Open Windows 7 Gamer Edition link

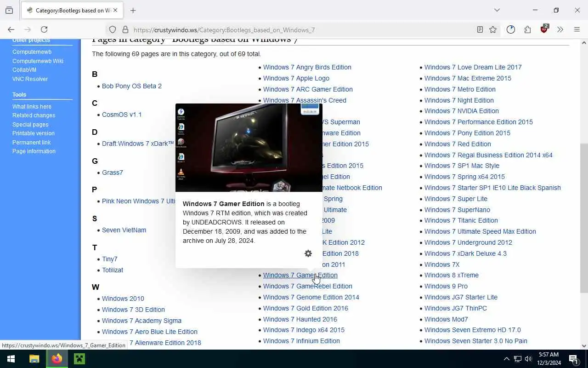point(300,275)
